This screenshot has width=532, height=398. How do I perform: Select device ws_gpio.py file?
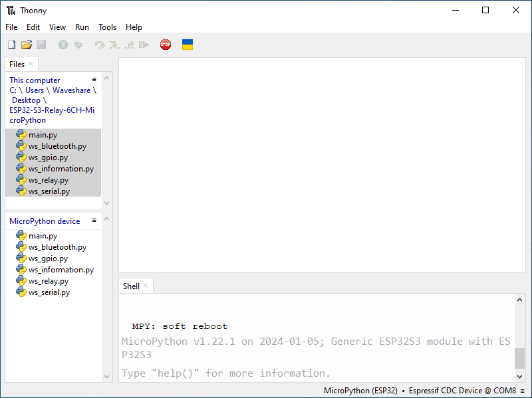53,258
